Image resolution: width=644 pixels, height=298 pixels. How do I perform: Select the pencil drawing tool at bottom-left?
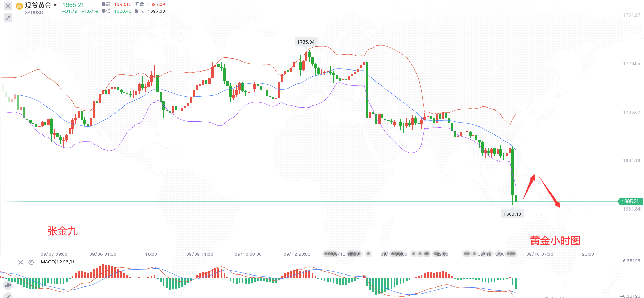pyautogui.click(x=8, y=296)
